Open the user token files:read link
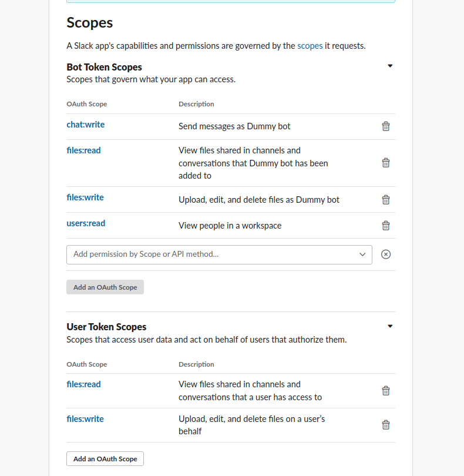 point(83,384)
